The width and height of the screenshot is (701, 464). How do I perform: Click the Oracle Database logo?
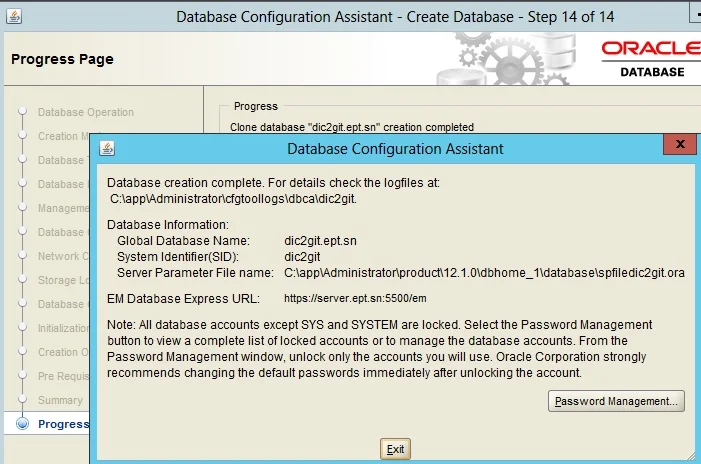point(651,59)
